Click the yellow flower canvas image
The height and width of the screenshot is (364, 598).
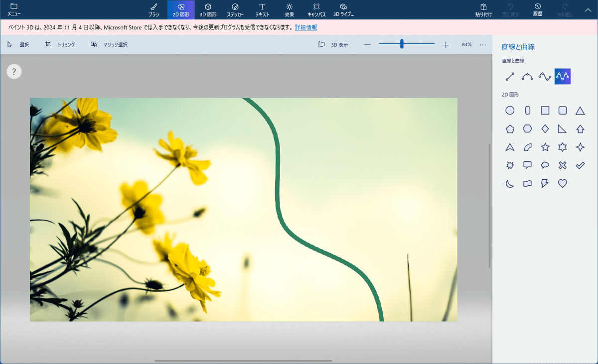tap(243, 210)
